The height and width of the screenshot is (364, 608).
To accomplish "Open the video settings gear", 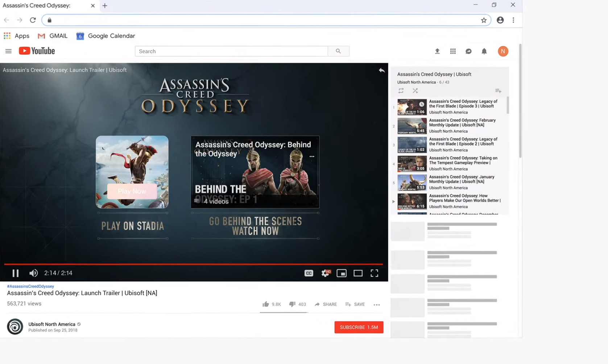I will 326,273.
